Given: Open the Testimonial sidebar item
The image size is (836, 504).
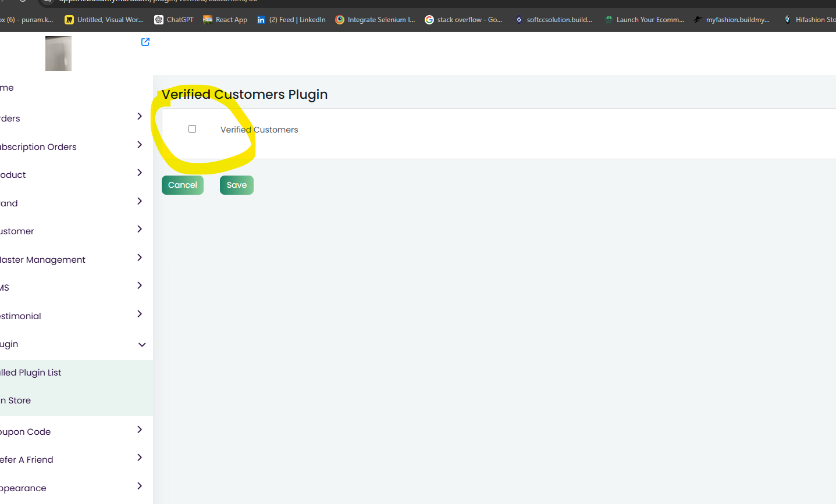Looking at the screenshot, I should (20, 316).
